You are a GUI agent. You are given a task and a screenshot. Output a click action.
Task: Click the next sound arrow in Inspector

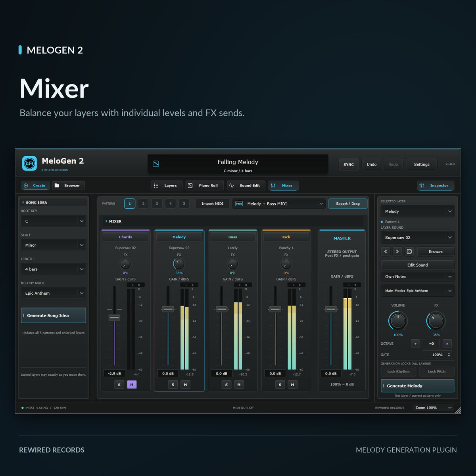(397, 251)
